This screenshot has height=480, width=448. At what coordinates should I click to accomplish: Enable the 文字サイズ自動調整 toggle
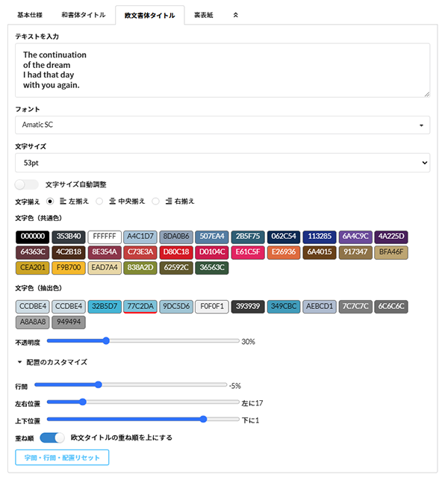coord(26,184)
